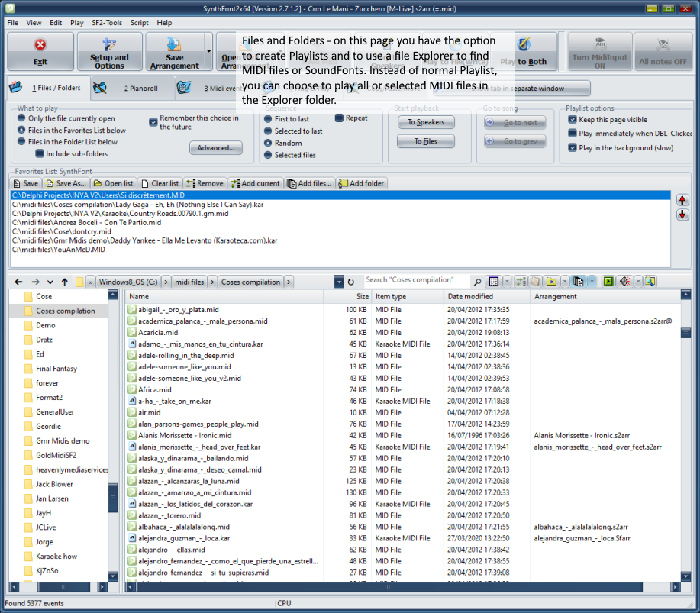Screen dimensions: 700x613
Task: Open the SF2-Tools menu
Action: tap(107, 23)
